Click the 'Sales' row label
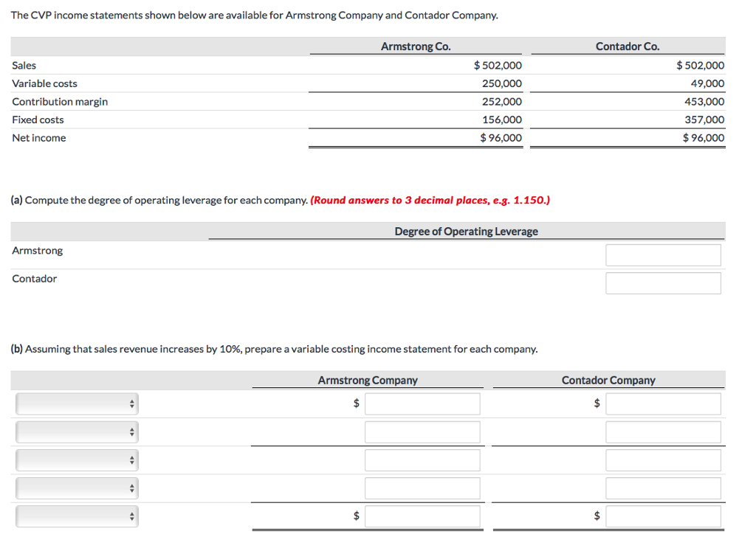 pyautogui.click(x=24, y=66)
